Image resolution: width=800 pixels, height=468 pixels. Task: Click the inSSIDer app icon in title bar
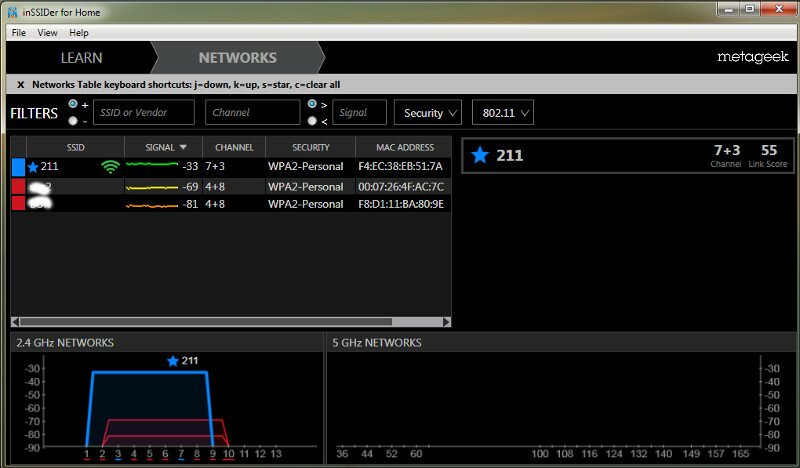[x=12, y=12]
